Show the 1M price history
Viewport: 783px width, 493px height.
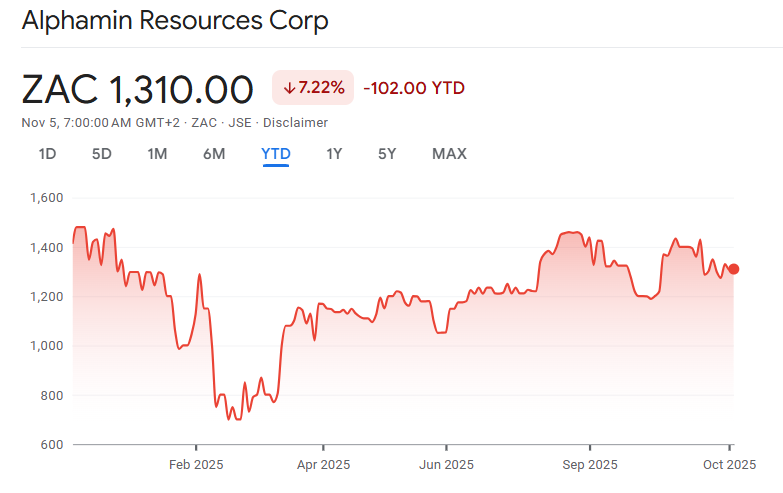(x=157, y=154)
